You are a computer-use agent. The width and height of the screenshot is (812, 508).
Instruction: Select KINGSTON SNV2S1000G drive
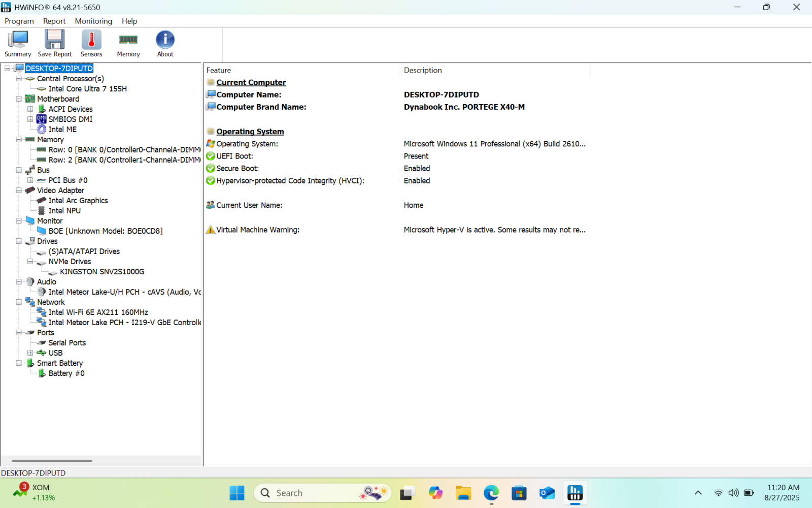[102, 271]
